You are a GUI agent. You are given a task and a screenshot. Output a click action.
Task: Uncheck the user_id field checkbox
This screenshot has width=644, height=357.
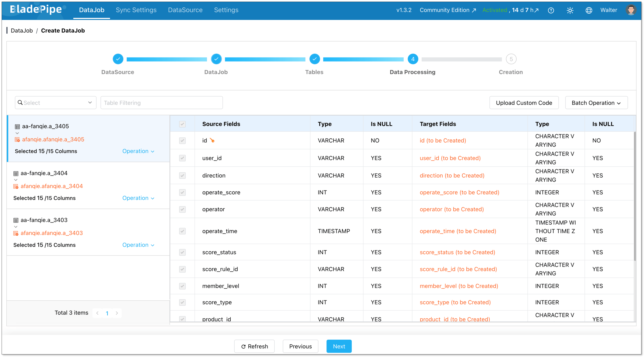coord(182,158)
